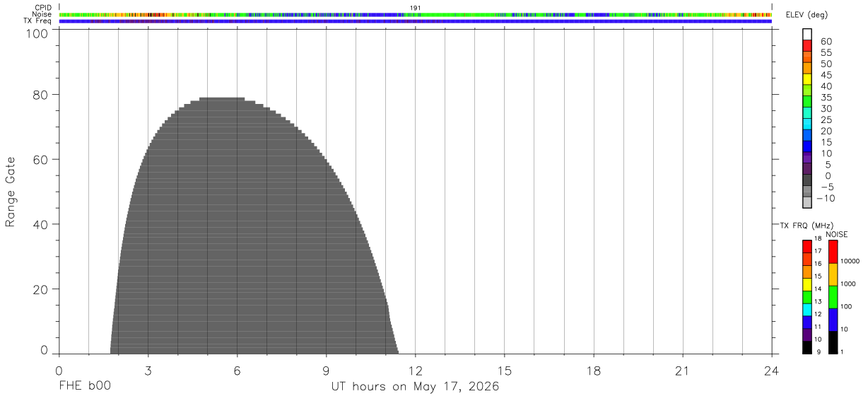Image resolution: width=868 pixels, height=401 pixels.
Task: Click the Noise color strip above the plot
Action: pyautogui.click(x=416, y=14)
